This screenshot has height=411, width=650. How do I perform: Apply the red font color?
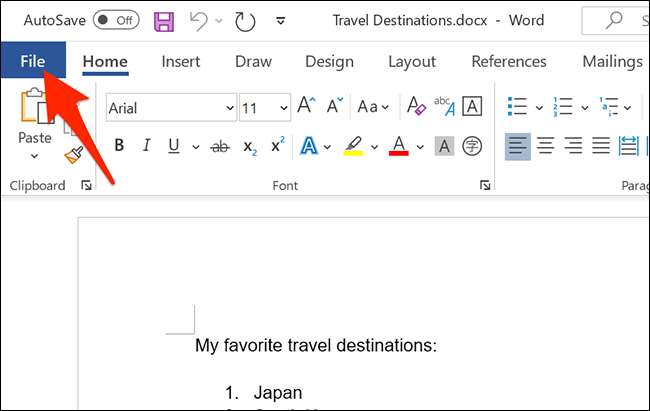tap(398, 146)
